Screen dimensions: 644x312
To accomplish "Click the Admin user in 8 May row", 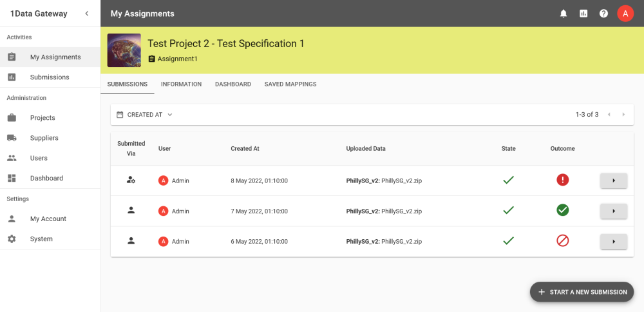I will pyautogui.click(x=174, y=181).
